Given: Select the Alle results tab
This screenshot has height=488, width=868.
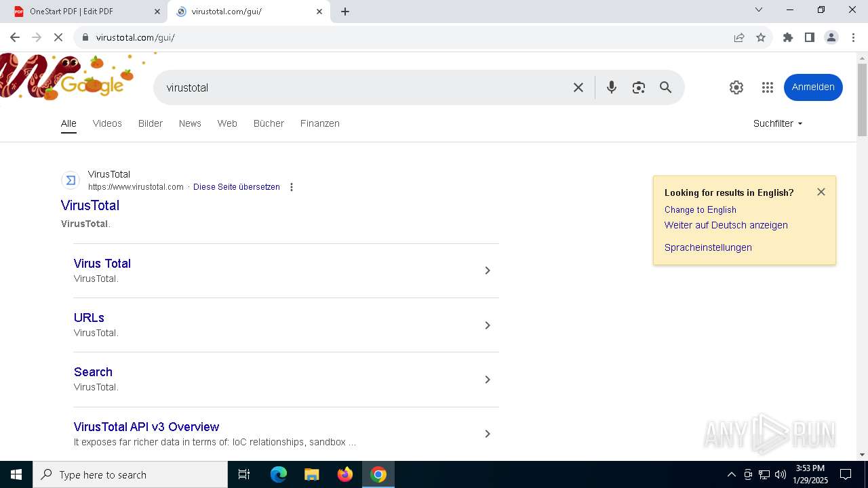Looking at the screenshot, I should coord(68,123).
